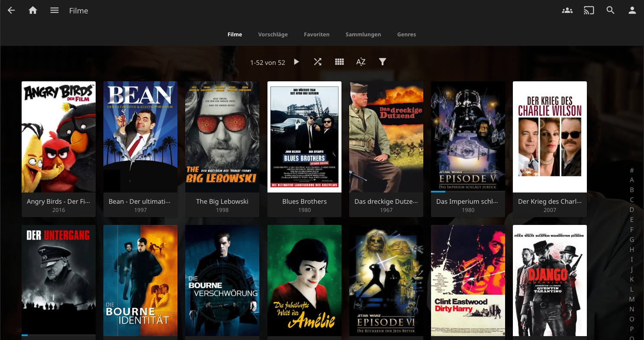Image resolution: width=644 pixels, height=340 pixels.
Task: Jump to letter G in alphabet picker
Action: (x=632, y=240)
